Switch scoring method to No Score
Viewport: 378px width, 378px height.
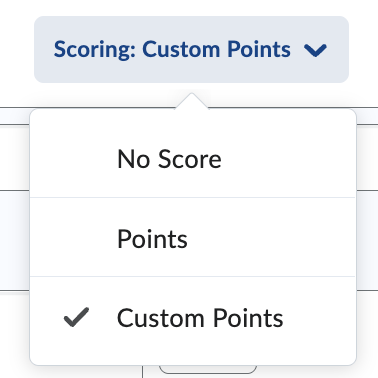pyautogui.click(x=193, y=159)
